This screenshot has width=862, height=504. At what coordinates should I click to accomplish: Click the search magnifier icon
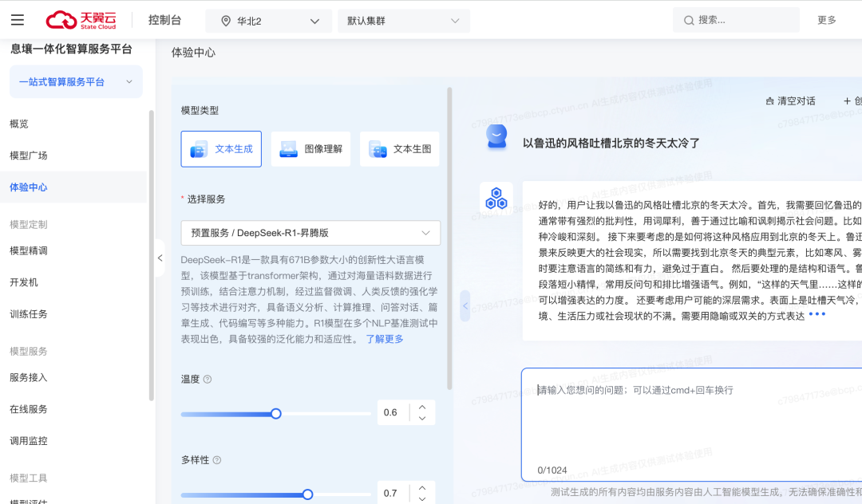(688, 20)
